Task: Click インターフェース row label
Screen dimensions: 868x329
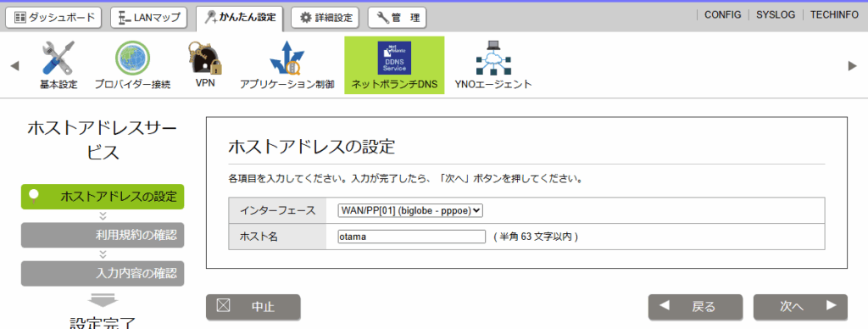Action: [277, 210]
